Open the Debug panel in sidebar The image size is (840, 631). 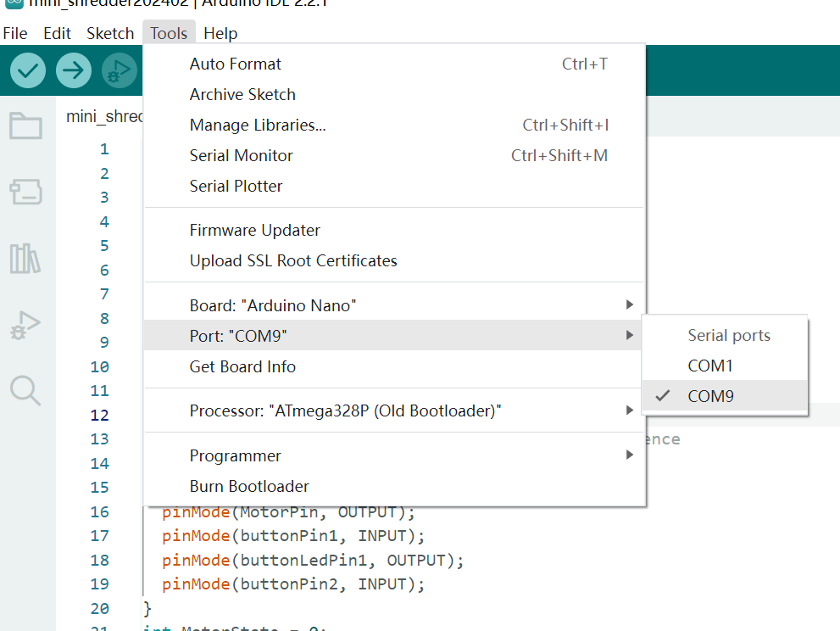click(25, 325)
